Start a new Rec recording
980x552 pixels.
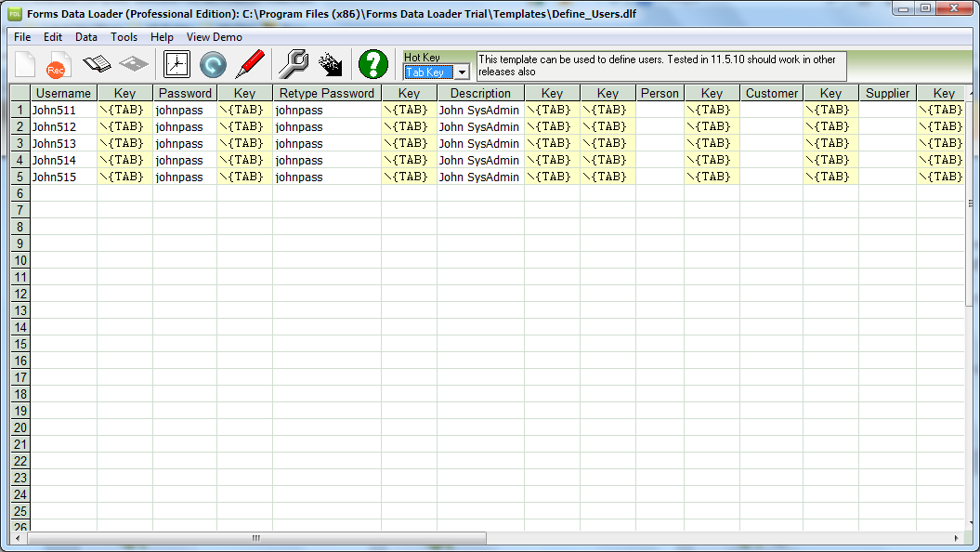point(58,64)
